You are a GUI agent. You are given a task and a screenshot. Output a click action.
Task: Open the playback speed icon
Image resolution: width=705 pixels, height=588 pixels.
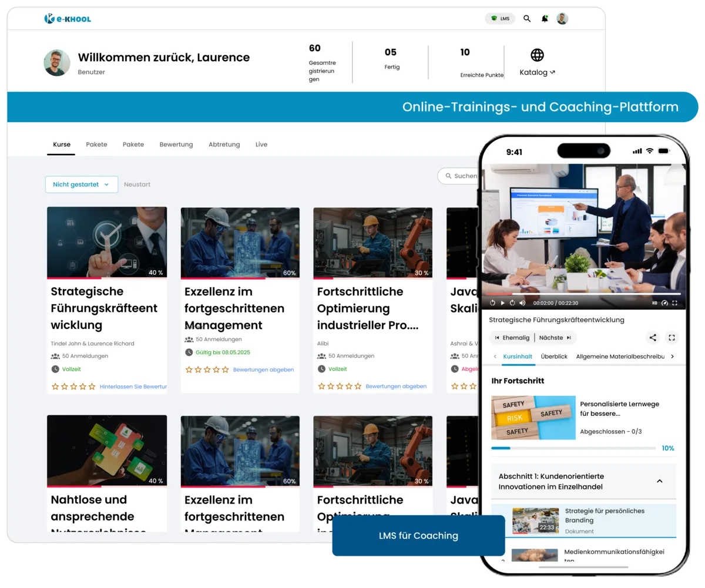(664, 303)
